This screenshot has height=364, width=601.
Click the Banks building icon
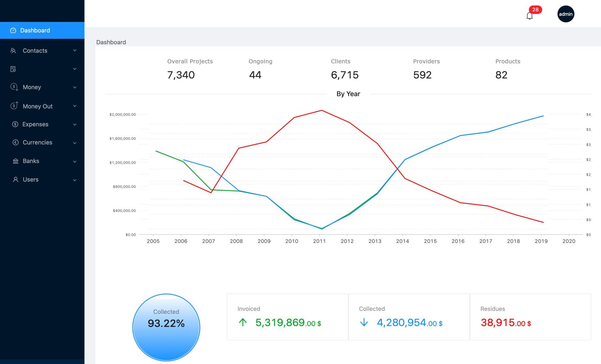[x=15, y=161]
